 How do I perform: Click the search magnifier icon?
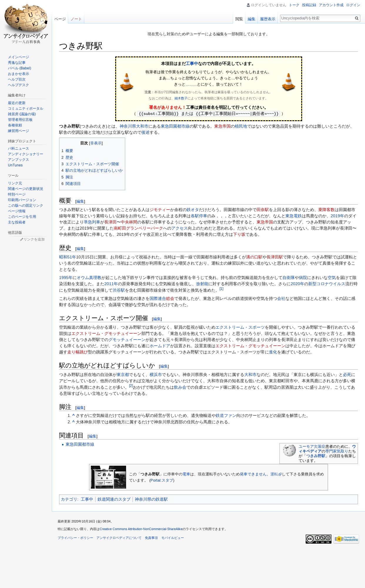(356, 18)
